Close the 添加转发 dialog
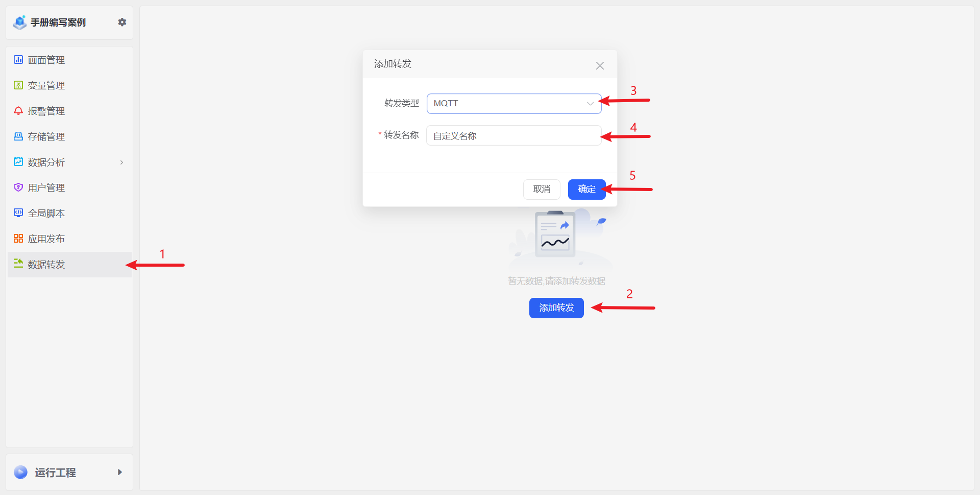This screenshot has width=980, height=495. tap(600, 65)
